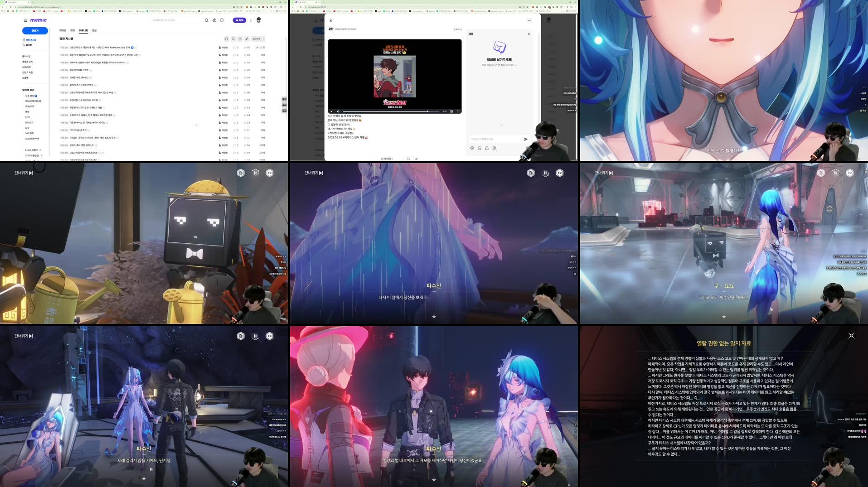Skip the rainy cutscene with 건너뛰기
The width and height of the screenshot is (868, 487).
[314, 173]
